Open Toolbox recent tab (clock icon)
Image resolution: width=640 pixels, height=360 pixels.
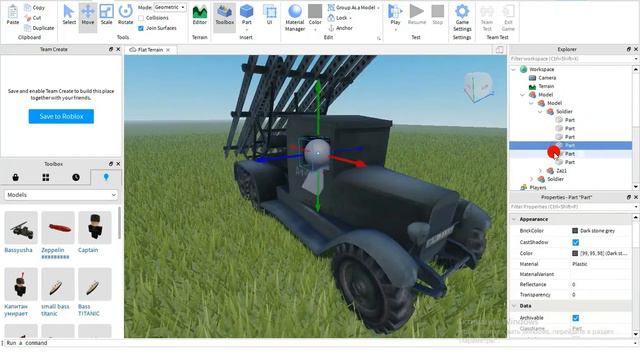click(x=76, y=177)
